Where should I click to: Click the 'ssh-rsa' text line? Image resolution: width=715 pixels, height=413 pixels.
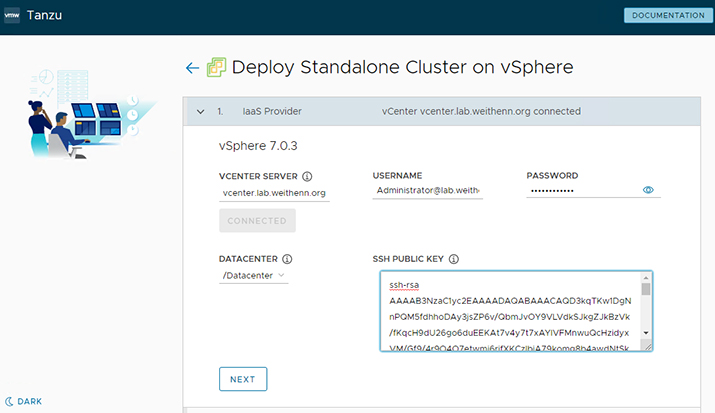pyautogui.click(x=404, y=285)
